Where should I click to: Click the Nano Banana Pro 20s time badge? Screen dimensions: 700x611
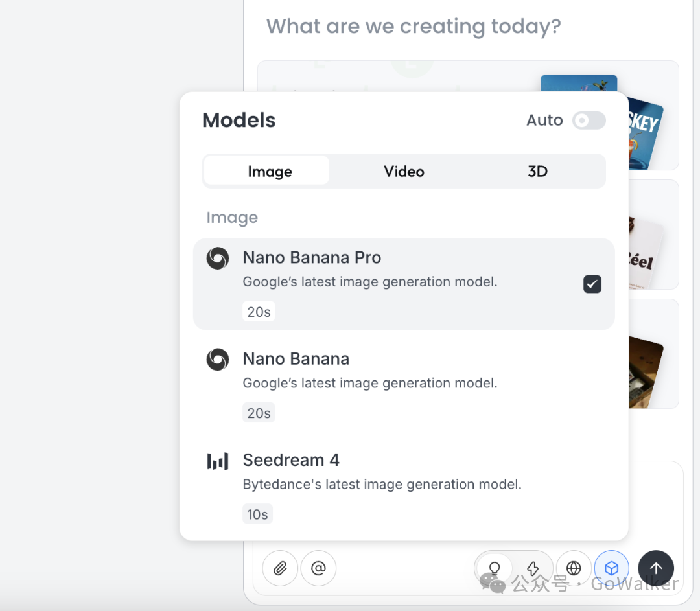[x=259, y=312]
